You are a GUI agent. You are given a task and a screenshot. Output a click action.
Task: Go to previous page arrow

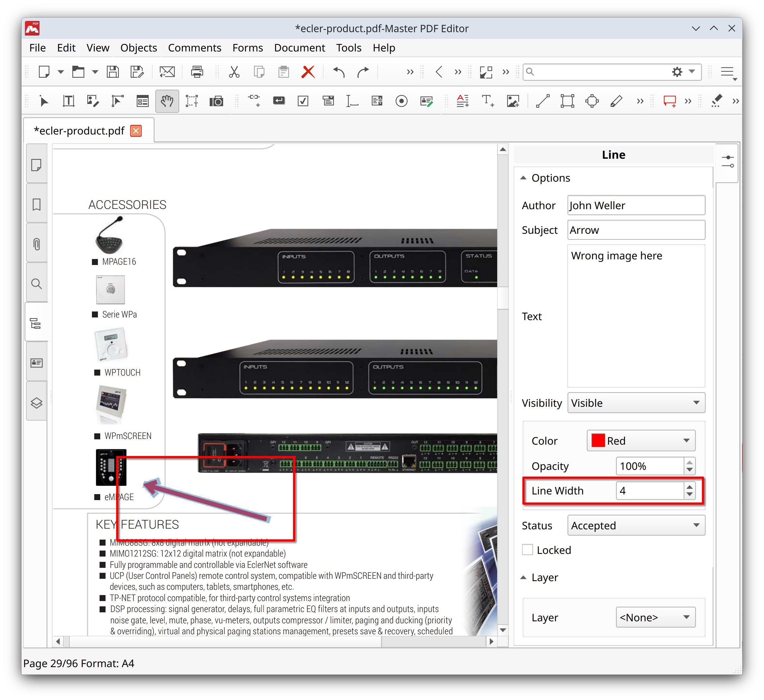click(439, 72)
